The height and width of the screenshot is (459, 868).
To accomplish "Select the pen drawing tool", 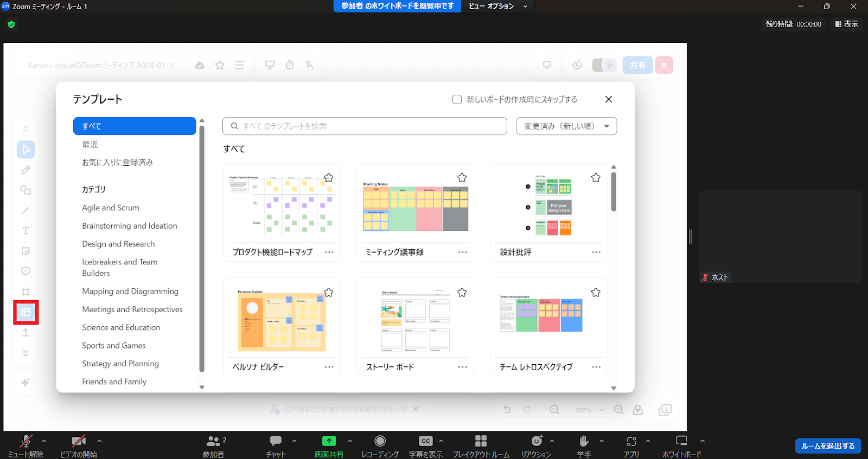I will [x=26, y=170].
